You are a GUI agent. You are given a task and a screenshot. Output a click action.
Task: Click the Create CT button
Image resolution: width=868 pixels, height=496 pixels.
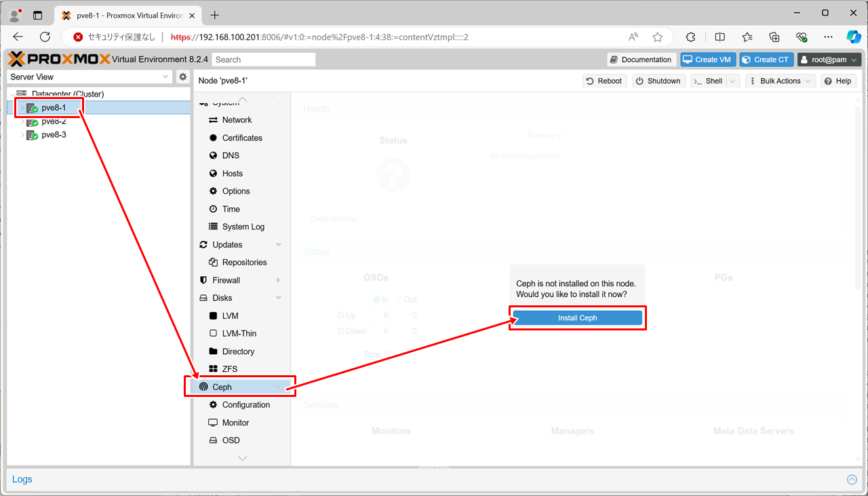pos(766,60)
